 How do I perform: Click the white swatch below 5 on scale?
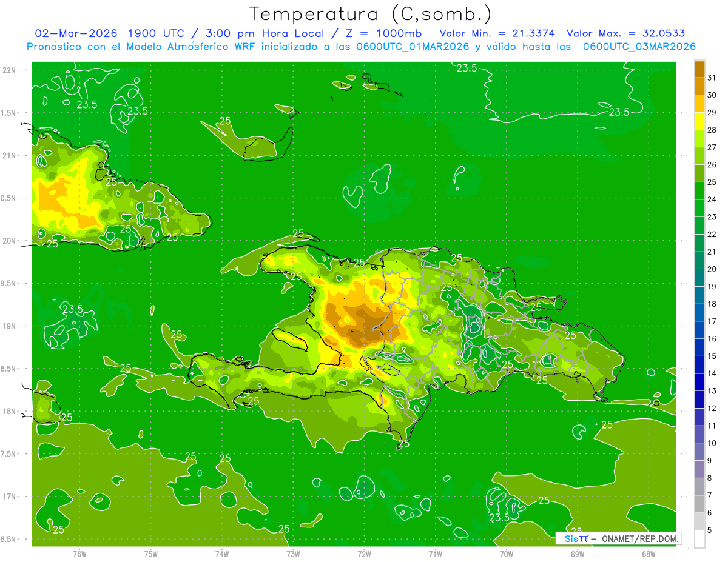(699, 538)
